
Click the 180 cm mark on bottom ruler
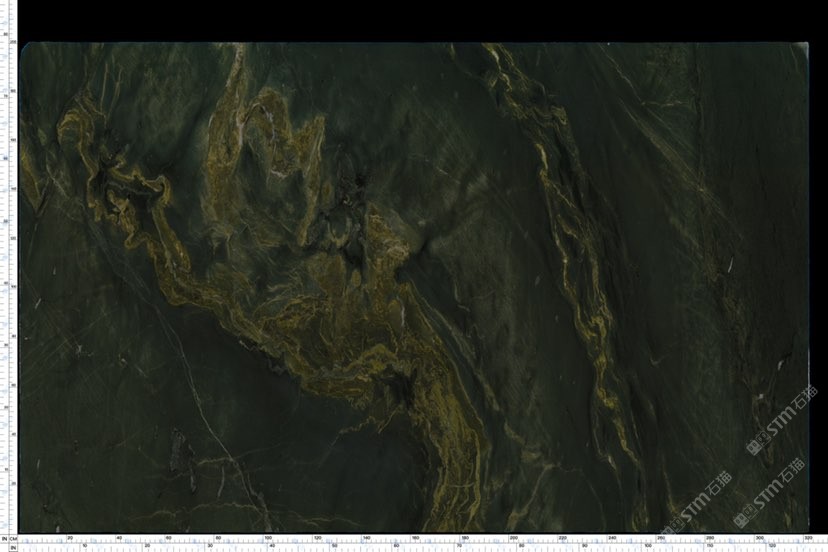tap(464, 538)
